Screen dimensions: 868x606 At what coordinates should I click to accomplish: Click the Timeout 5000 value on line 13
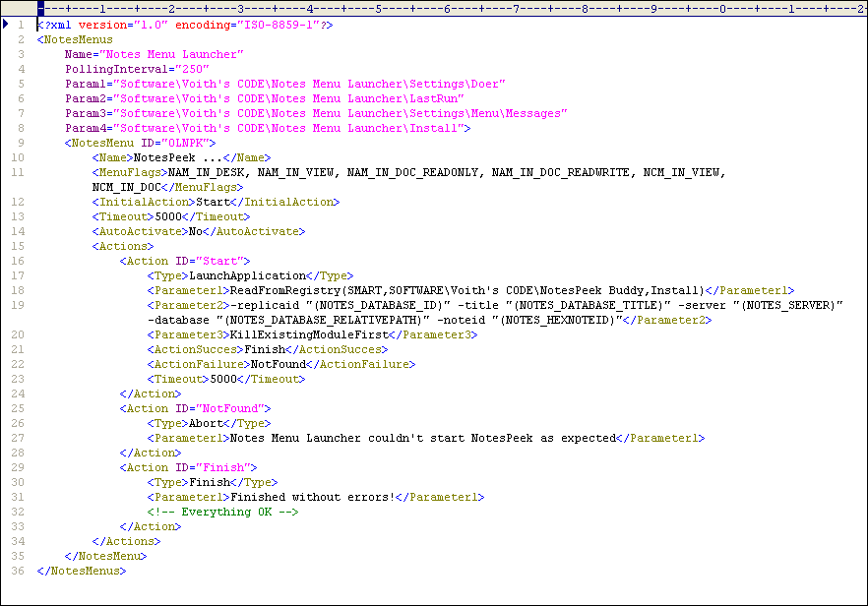(x=168, y=217)
